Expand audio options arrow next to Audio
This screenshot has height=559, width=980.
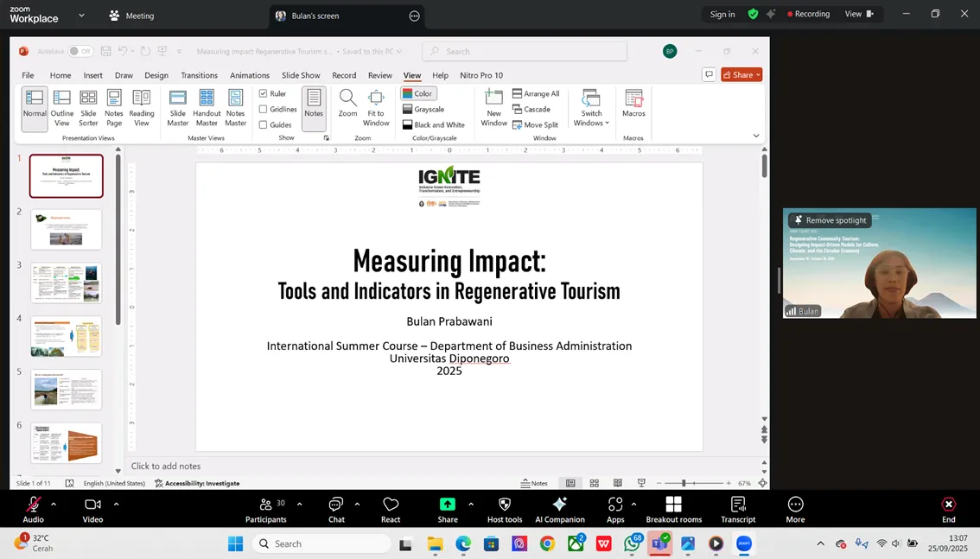[x=54, y=504]
